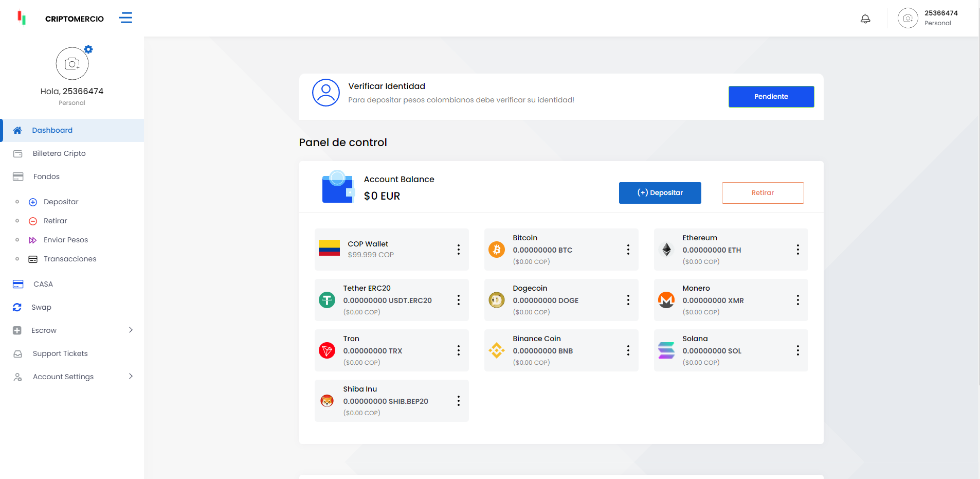
Task: Click the Bitcoin coin icon
Action: (496, 250)
